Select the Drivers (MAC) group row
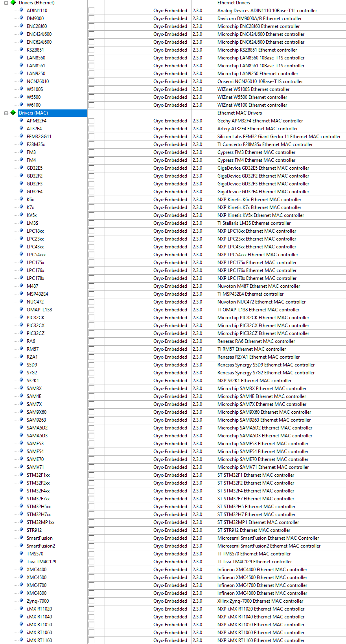The image size is (346, 644). tap(33, 113)
